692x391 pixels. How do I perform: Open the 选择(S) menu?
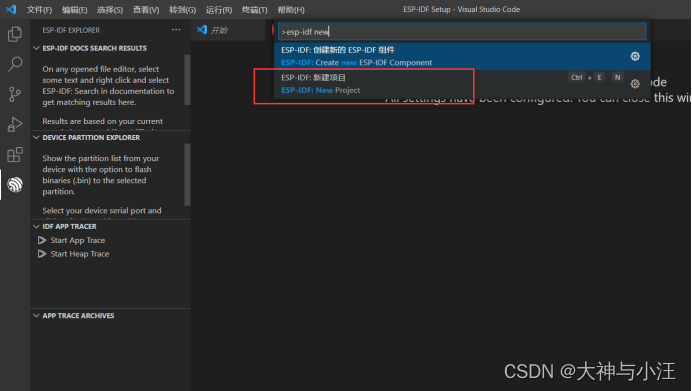pyautogui.click(x=110, y=10)
